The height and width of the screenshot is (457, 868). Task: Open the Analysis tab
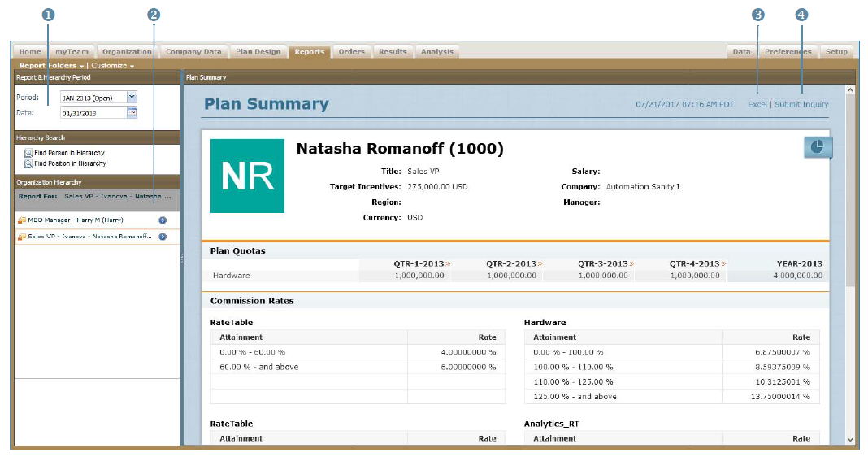click(436, 51)
